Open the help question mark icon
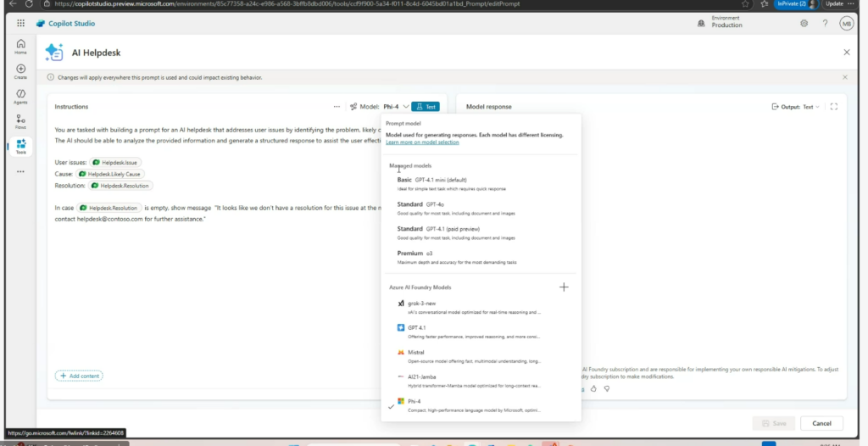This screenshot has height=446, width=868. [825, 23]
